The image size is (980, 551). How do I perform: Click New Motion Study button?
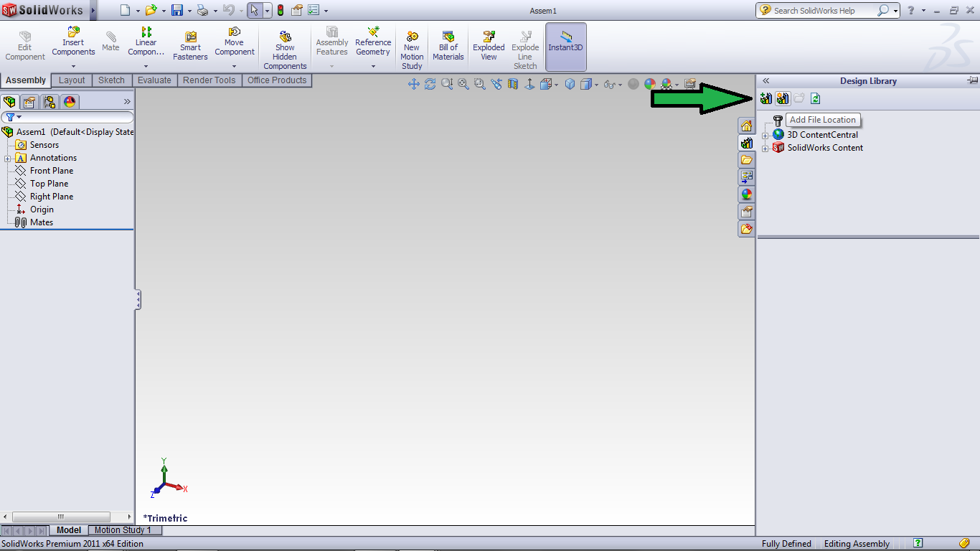pyautogui.click(x=412, y=49)
